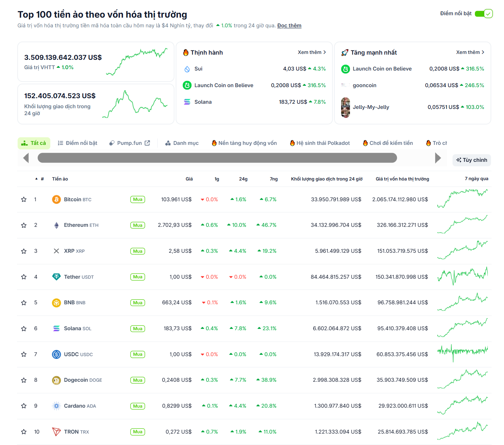This screenshot has width=504, height=445.
Task: Select Chơi để kiếm tiền tab
Action: 388,143
